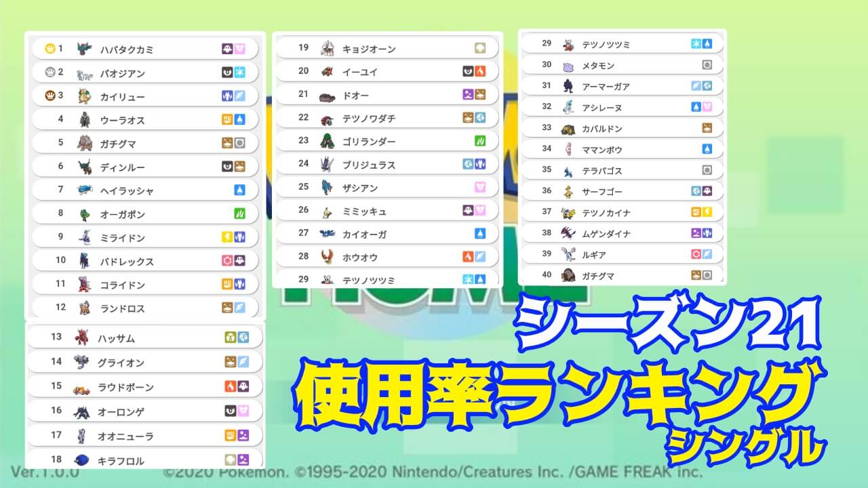Click the fire type icon on ラウドボーン row
This screenshot has height=488, width=868.
pos(231,386)
